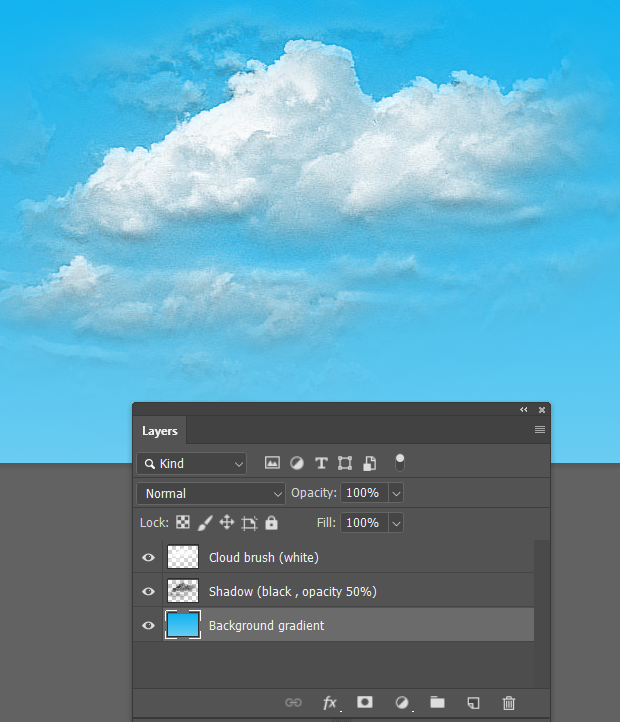Click the Layers panel vertical scrollbar
Viewport: 620px width, 722px height.
tap(542, 614)
